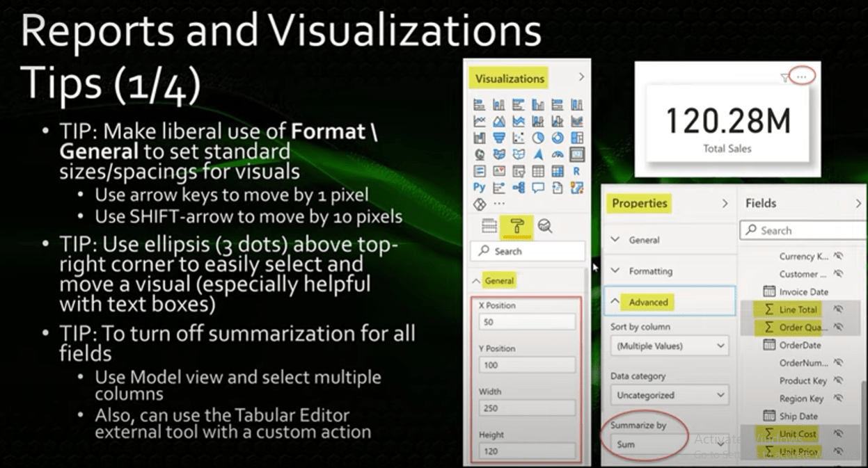Toggle visibility of Region Key field
868x468 pixels.
[838, 398]
